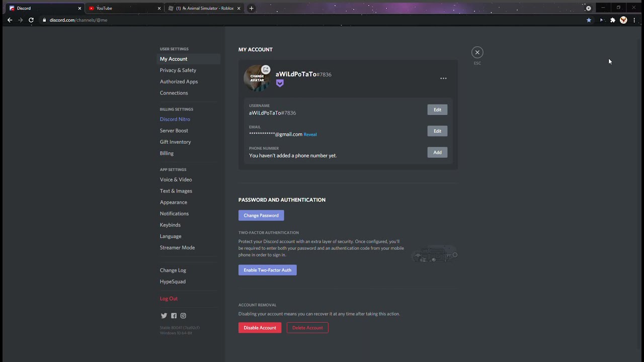Viewport: 644px width, 362px height.
Task: Change avatar by clicking the profile picture
Action: 257,78
